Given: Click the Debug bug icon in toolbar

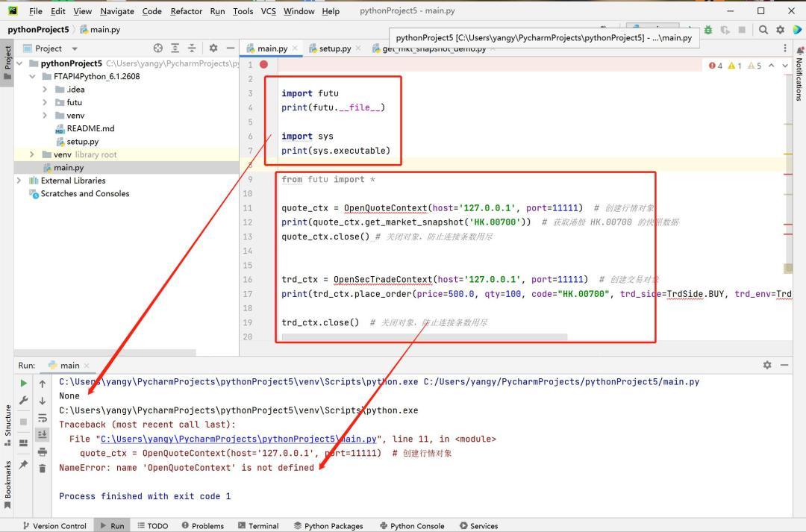Looking at the screenshot, I should (x=707, y=30).
